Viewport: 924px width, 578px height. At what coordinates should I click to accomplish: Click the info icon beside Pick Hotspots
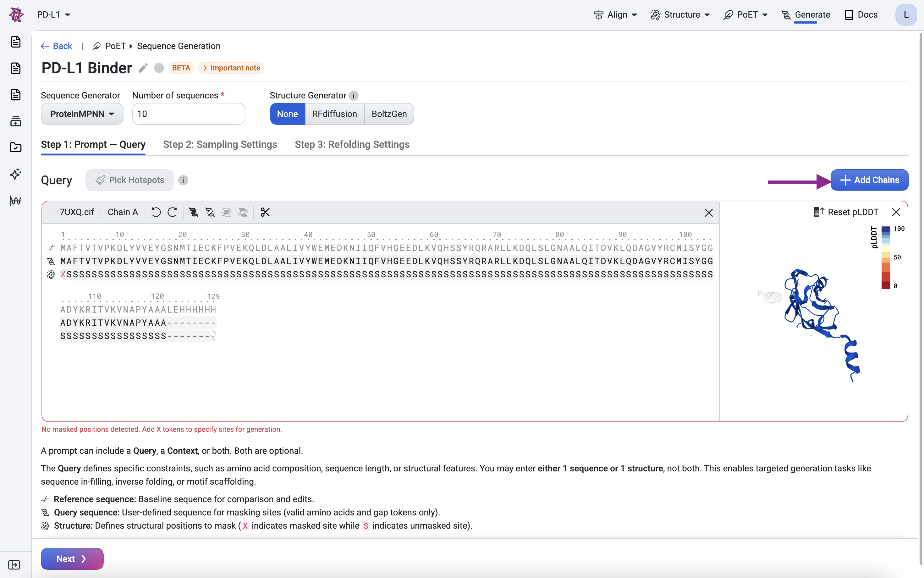tap(183, 180)
